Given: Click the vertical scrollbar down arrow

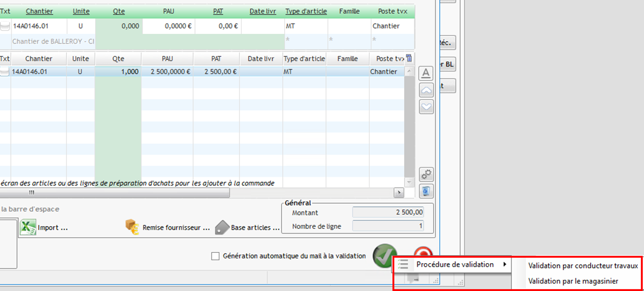Looking at the screenshot, I should point(409,181).
